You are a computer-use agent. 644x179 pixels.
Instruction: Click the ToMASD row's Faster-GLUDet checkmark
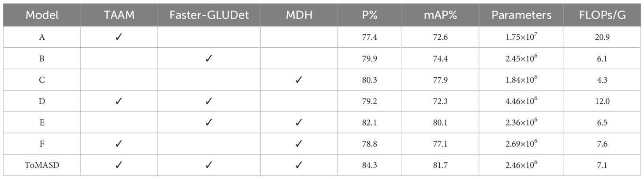point(209,166)
